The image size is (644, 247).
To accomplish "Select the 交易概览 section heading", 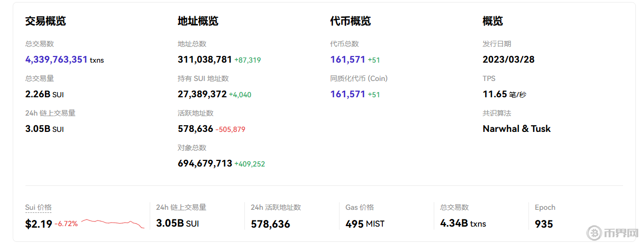I will [45, 21].
